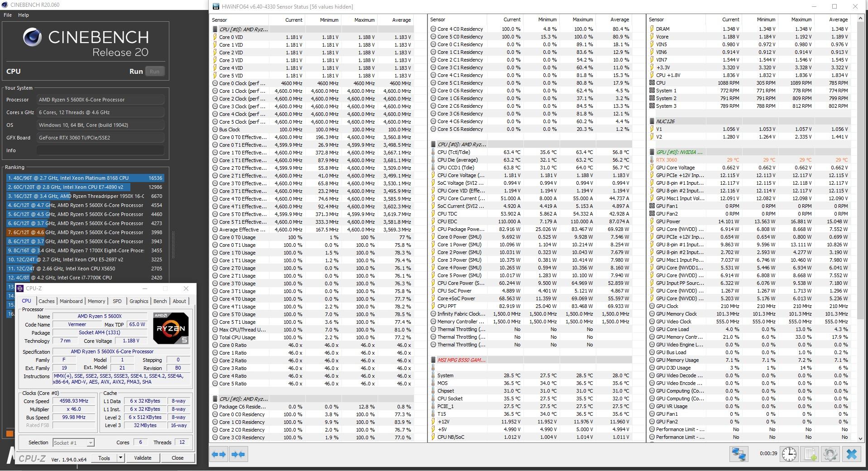Click the MSI MPG B550 GAM... motherboard icon
The height and width of the screenshot is (471, 868).
(433, 360)
